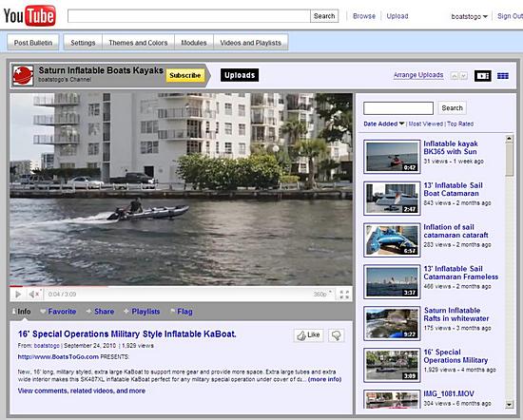Click the yellow Subscribe button
This screenshot has height=420, width=523.
click(x=185, y=75)
